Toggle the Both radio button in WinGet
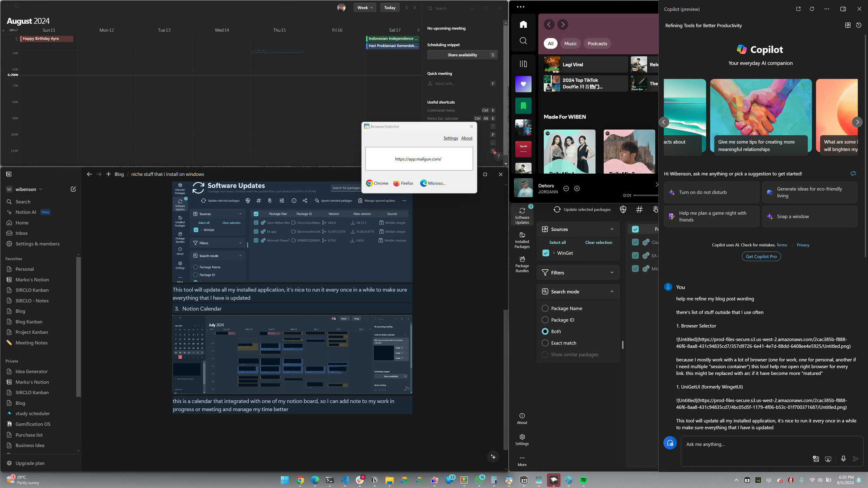The height and width of the screenshot is (488, 868). click(x=545, y=331)
